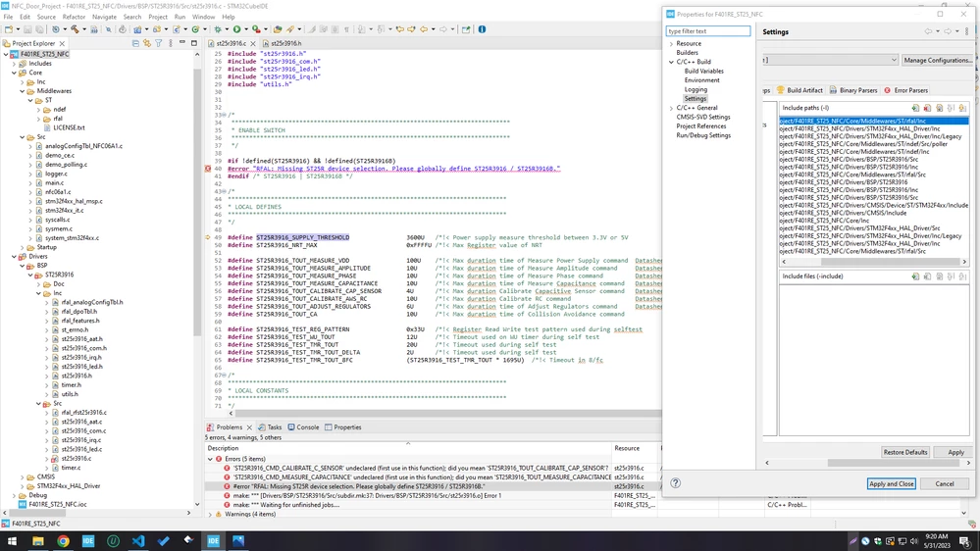
Task: Switch to the Console tab
Action: click(303, 427)
